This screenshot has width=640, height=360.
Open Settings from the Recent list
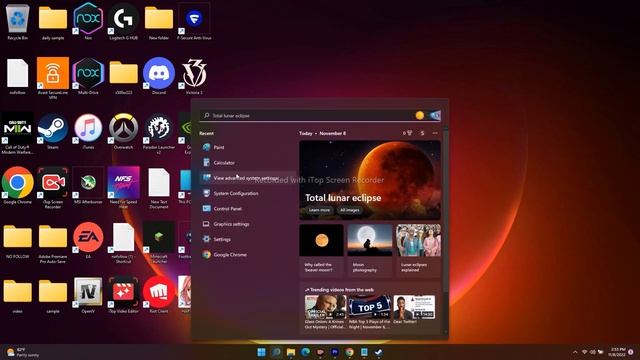pyautogui.click(x=247, y=239)
